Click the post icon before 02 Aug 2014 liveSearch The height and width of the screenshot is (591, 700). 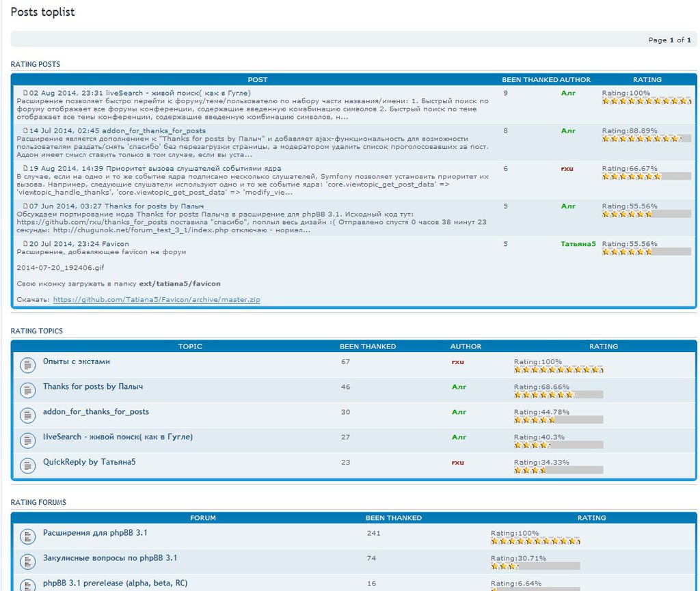(25, 93)
